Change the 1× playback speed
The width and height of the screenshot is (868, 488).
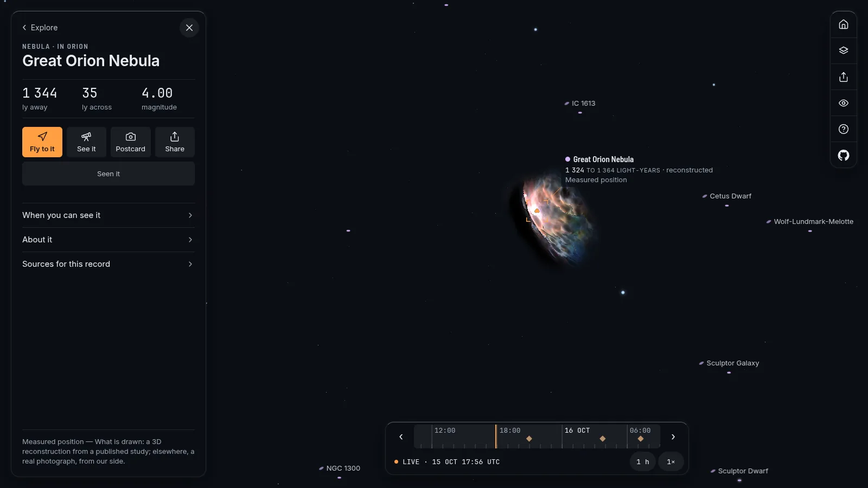[x=671, y=462]
